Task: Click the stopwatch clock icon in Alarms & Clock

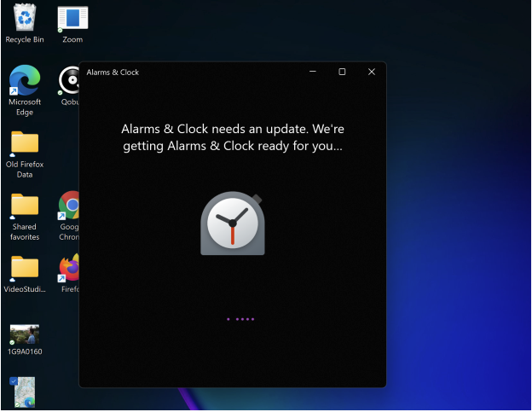Action: [233, 223]
